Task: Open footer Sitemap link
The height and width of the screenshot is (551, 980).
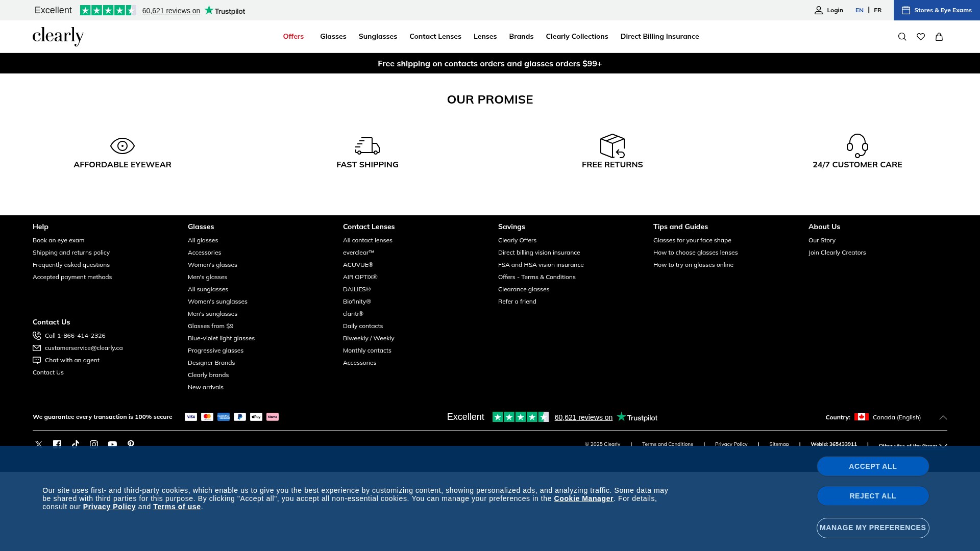Action: tap(779, 444)
